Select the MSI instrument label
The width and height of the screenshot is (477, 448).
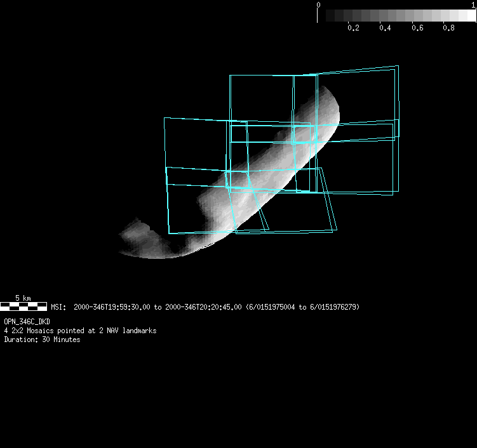pyautogui.click(x=58, y=307)
